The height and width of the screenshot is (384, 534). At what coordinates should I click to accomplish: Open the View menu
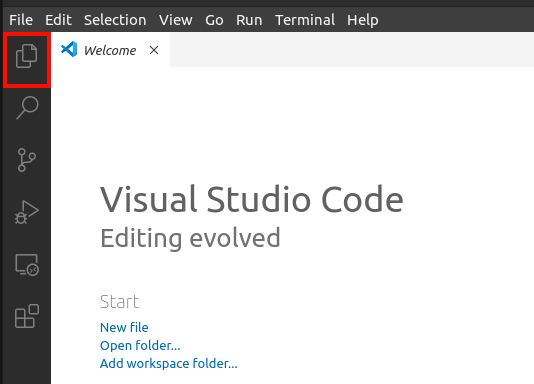(x=175, y=20)
